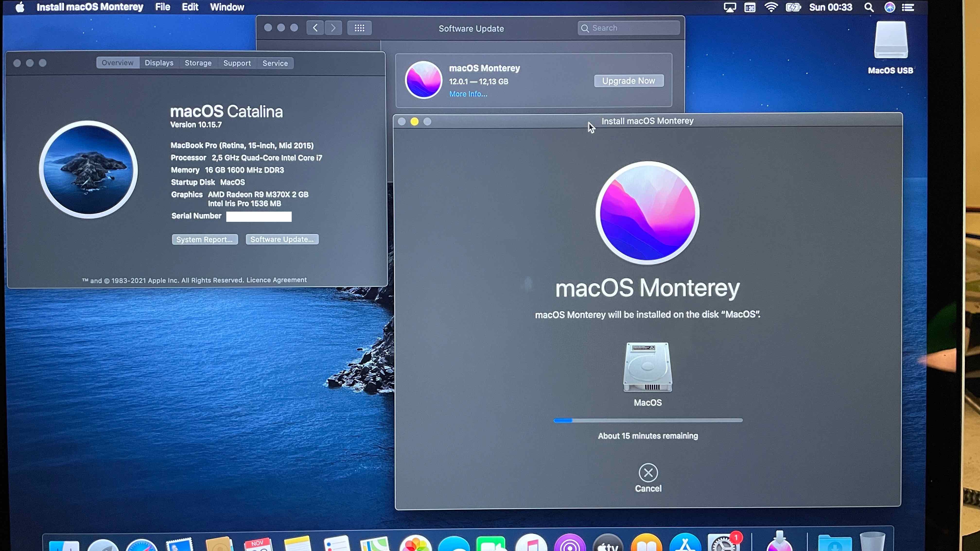Open the File menu

point(162,7)
